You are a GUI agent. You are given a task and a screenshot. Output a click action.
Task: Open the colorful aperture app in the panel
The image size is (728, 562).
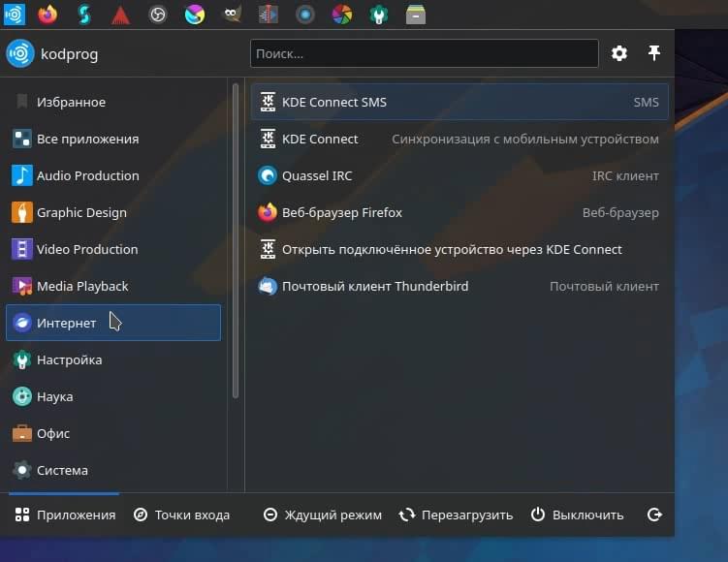coord(342,15)
